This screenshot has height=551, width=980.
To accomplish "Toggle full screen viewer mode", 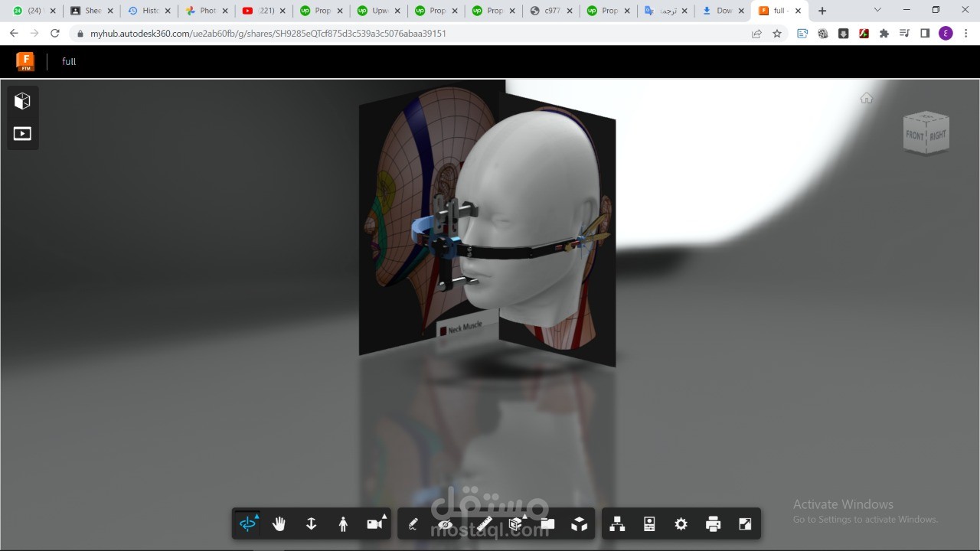I will point(745,524).
